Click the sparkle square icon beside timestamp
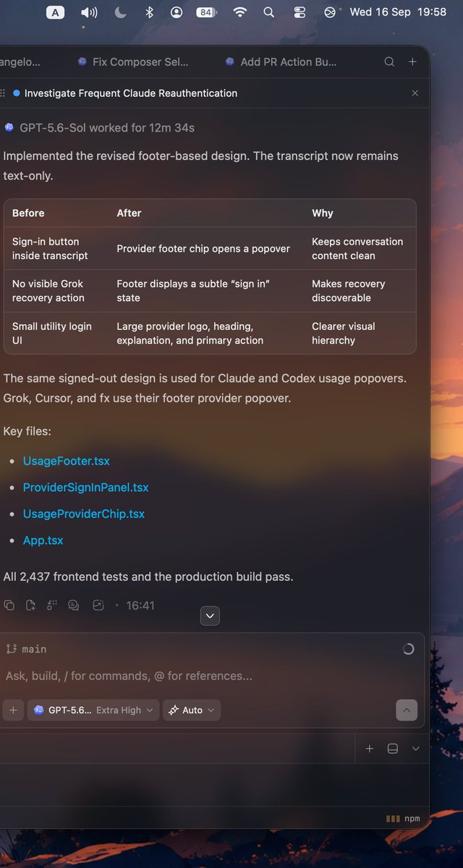The image size is (463, 868). click(98, 605)
